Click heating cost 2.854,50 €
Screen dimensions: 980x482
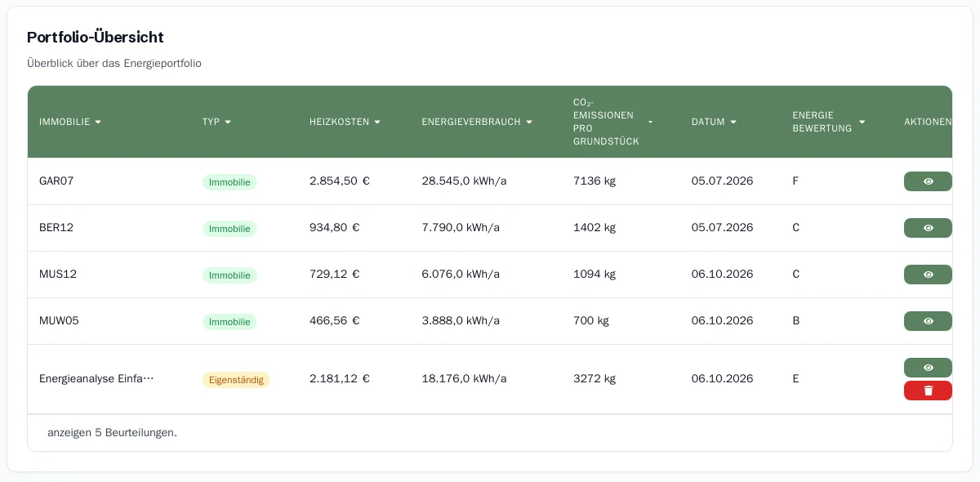point(340,181)
